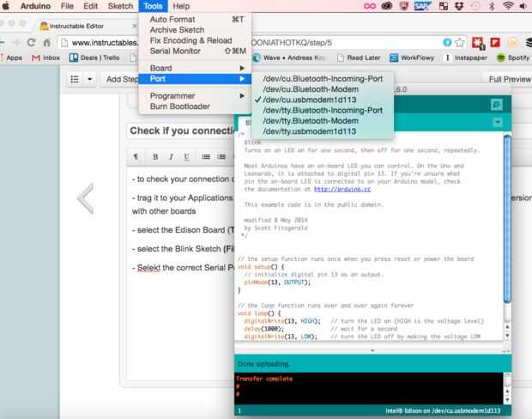Open Apps bookmarks shortcut

tap(11, 58)
